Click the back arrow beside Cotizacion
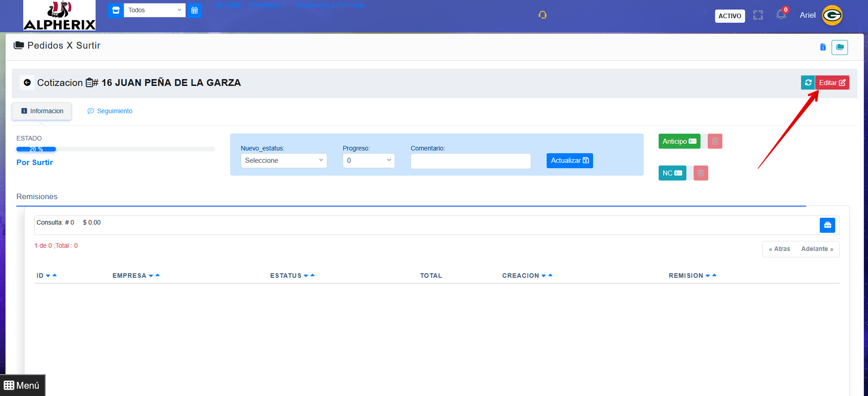 (27, 82)
